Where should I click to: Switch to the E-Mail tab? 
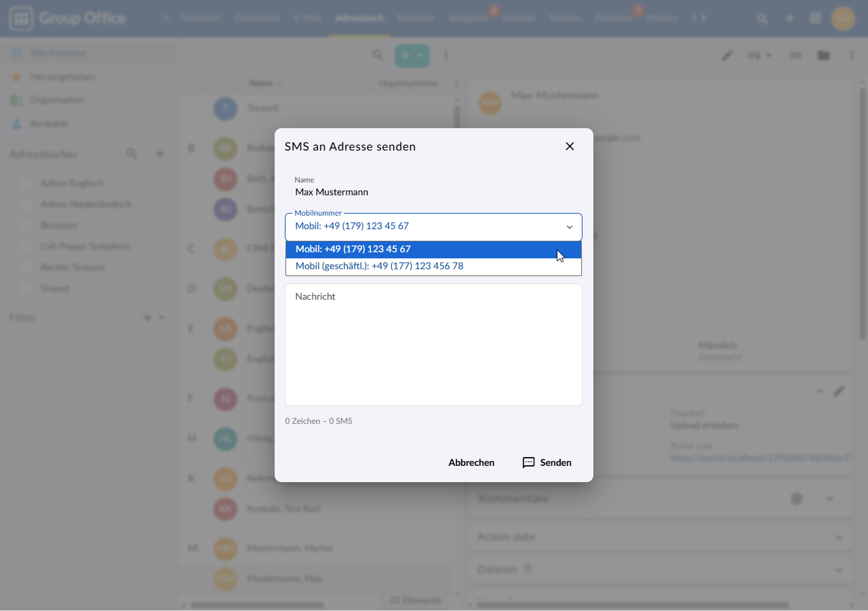point(308,18)
